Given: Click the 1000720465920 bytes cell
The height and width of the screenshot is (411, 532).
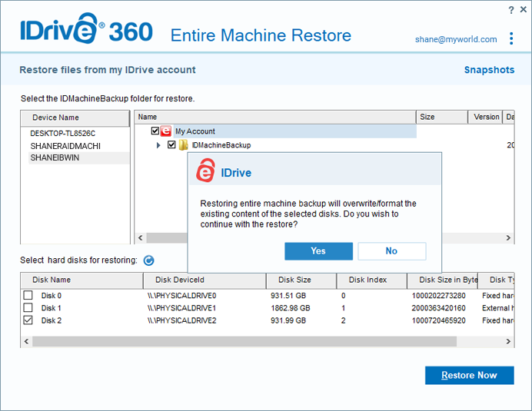Looking at the screenshot, I should click(439, 321).
